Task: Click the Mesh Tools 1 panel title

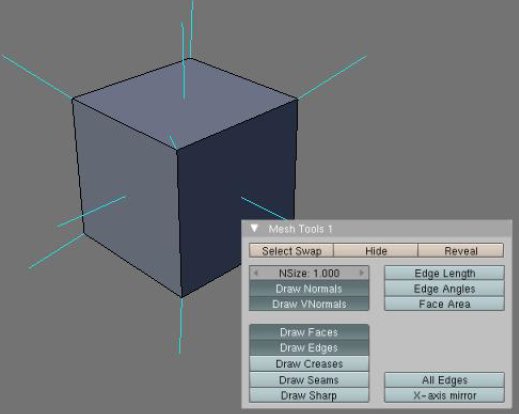Action: [x=300, y=229]
